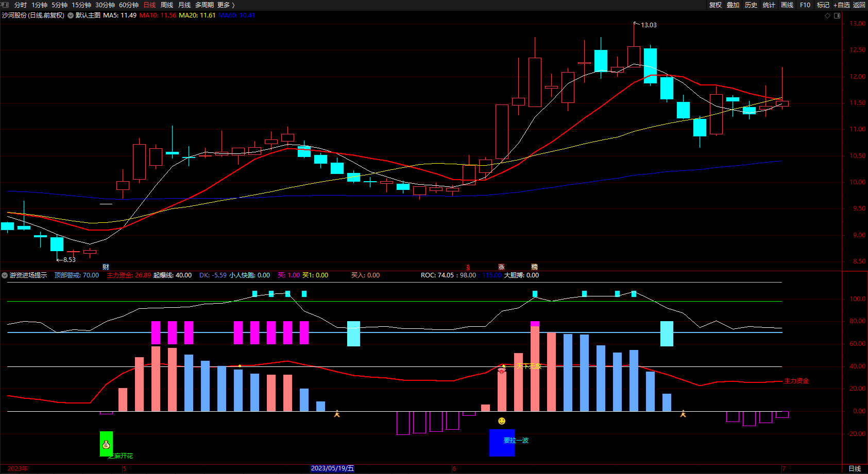This screenshot has width=868, height=474.
Task: Click the yellow smiley face signal icon
Action: [502, 421]
